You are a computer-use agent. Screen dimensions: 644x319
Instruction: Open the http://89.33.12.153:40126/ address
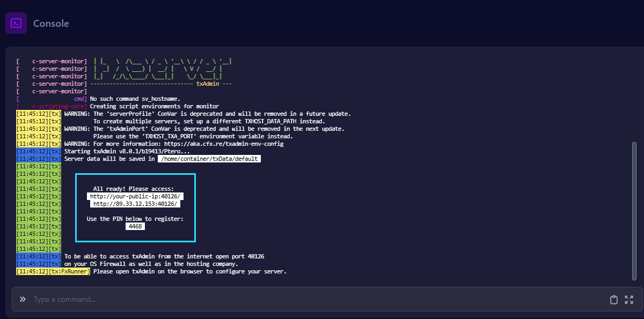click(x=135, y=204)
